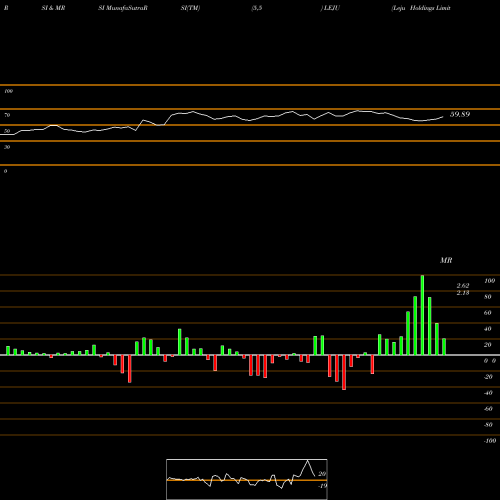Screen dimensions: 500x500
Task: Click the 'SI(TM)' header label
Action: click(x=190, y=8)
